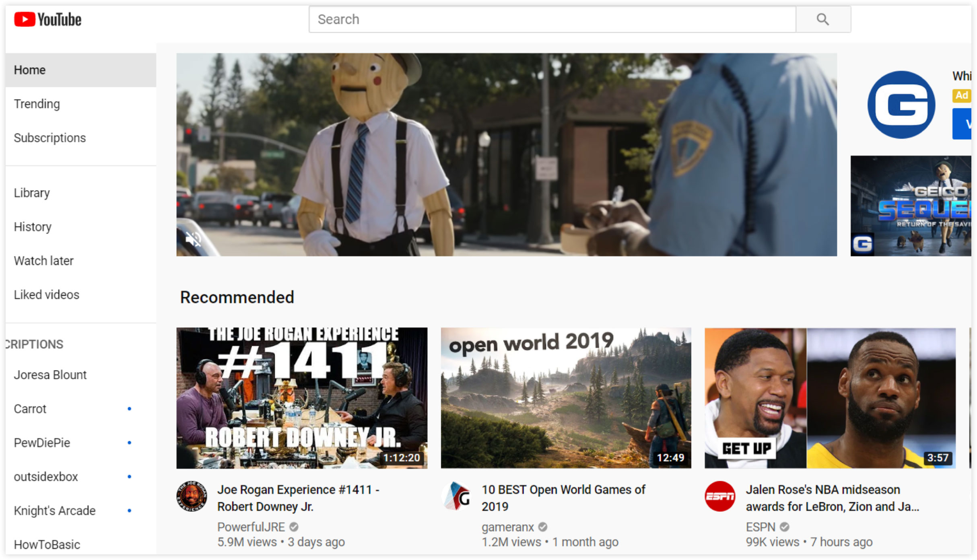Click outsidexbox new content dot
977x560 pixels.
[x=130, y=477]
